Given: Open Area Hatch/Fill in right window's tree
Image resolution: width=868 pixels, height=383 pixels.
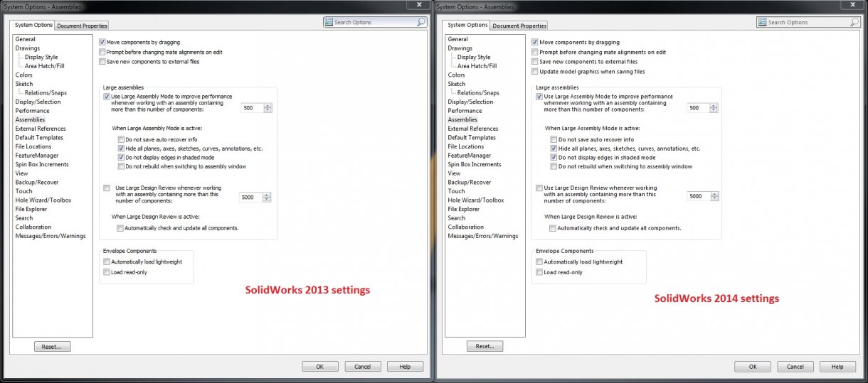Looking at the screenshot, I should tap(477, 66).
